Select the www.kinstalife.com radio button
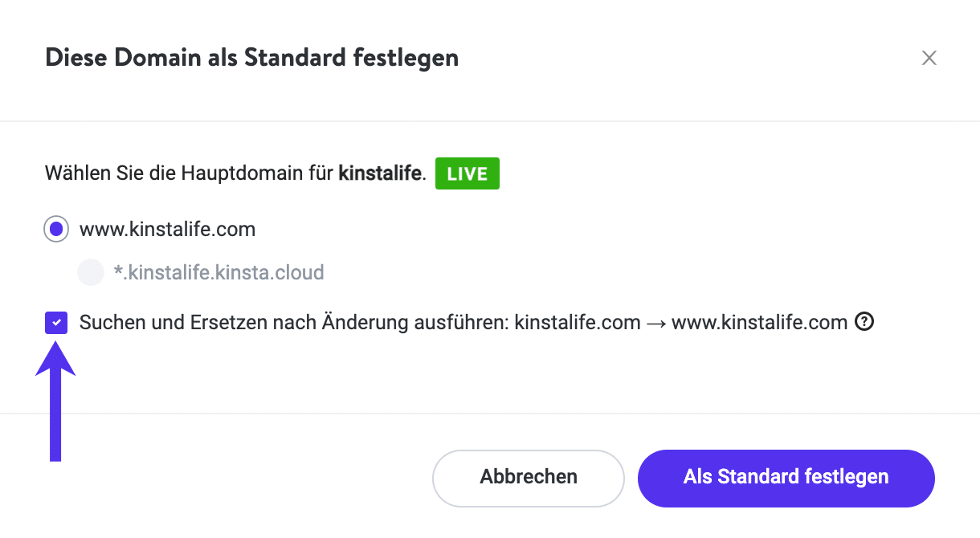The height and width of the screenshot is (538, 980). point(55,229)
